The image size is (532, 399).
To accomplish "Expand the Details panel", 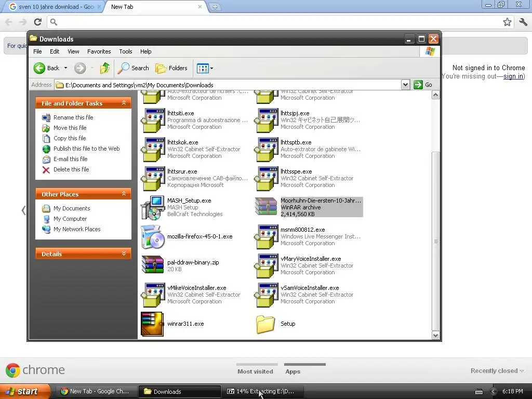I will (x=124, y=254).
